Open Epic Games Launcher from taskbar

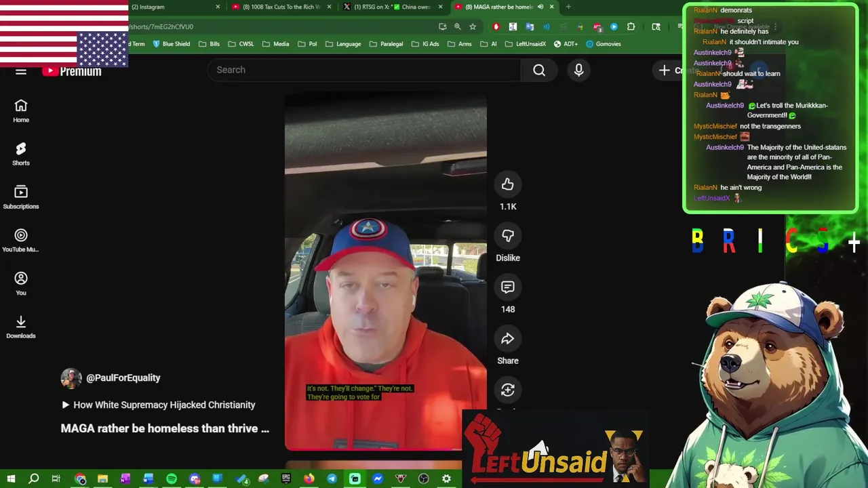286,479
